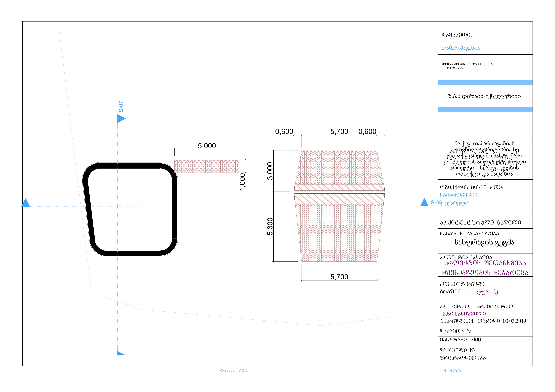Click the date 03.03.2019 in title block
The height and width of the screenshot is (392, 555).
pos(514,321)
